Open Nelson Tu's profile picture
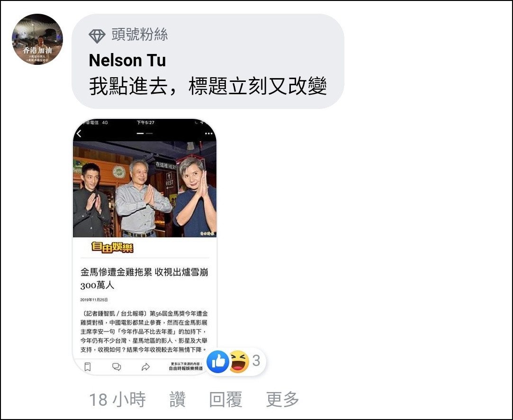The height and width of the screenshot is (420, 513). click(37, 39)
